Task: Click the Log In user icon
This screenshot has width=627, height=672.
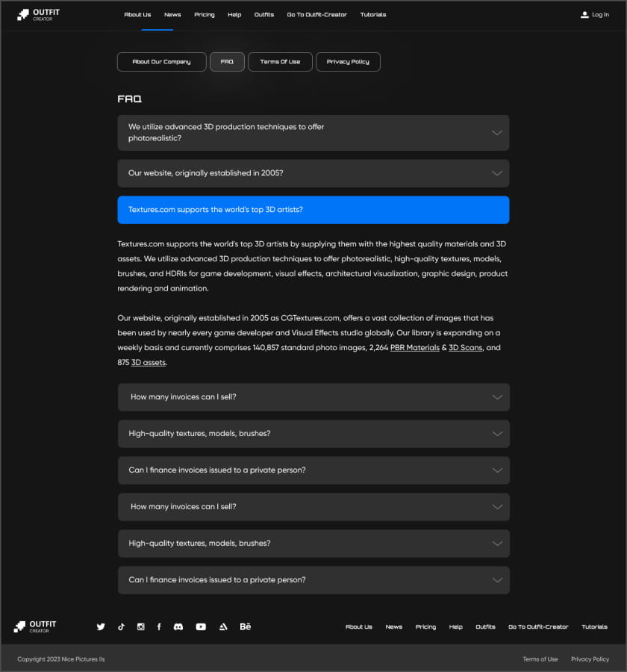Action: point(584,14)
